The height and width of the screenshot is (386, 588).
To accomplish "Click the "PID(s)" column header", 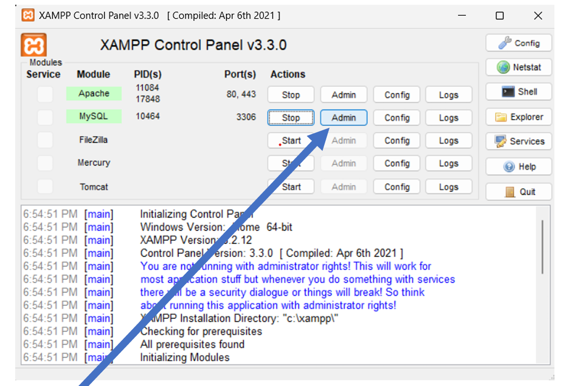I will [148, 74].
